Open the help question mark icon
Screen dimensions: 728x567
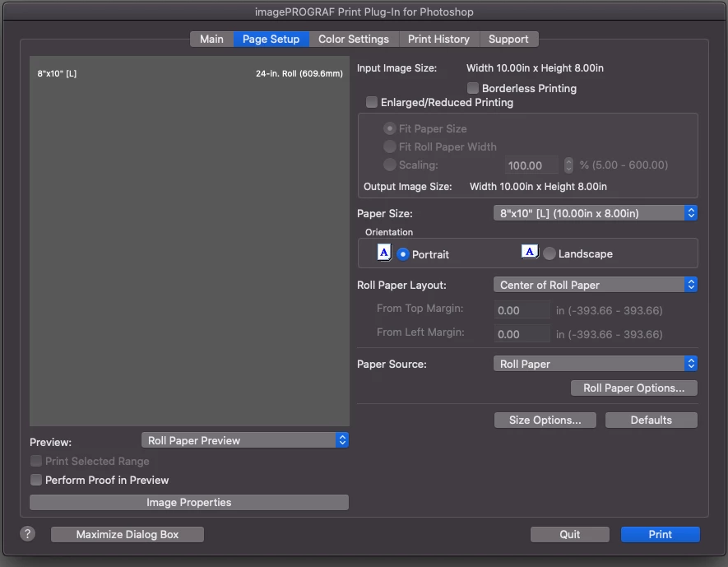(x=27, y=533)
